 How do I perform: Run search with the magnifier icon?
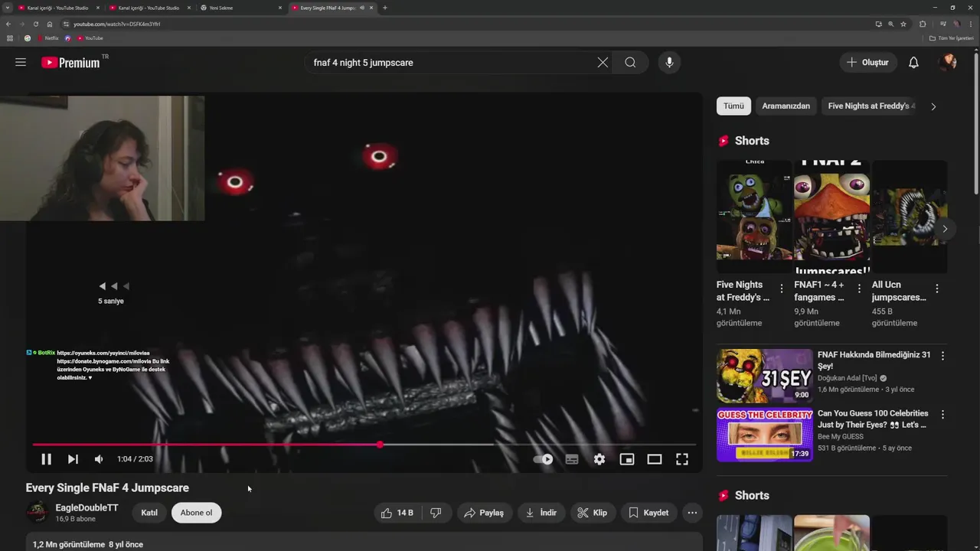pos(630,63)
